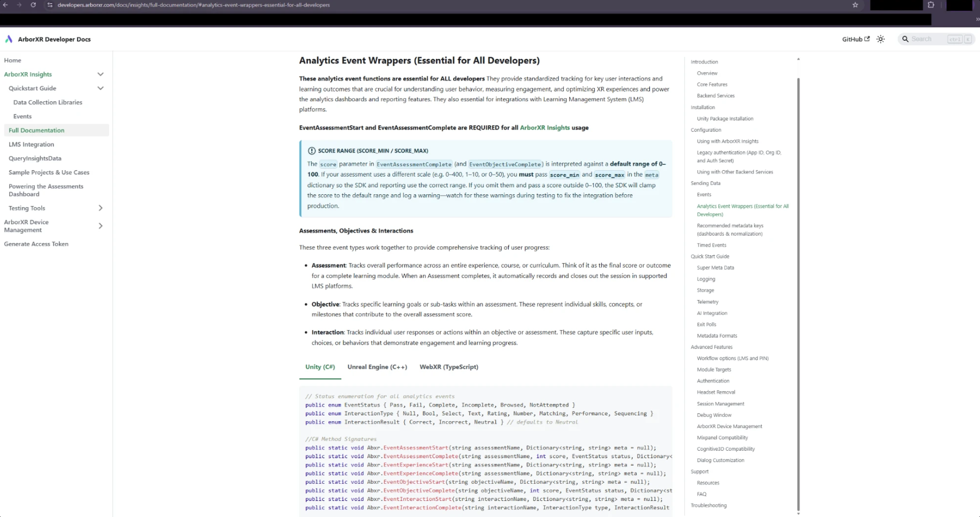Click the ArborXR logo icon

pos(9,39)
